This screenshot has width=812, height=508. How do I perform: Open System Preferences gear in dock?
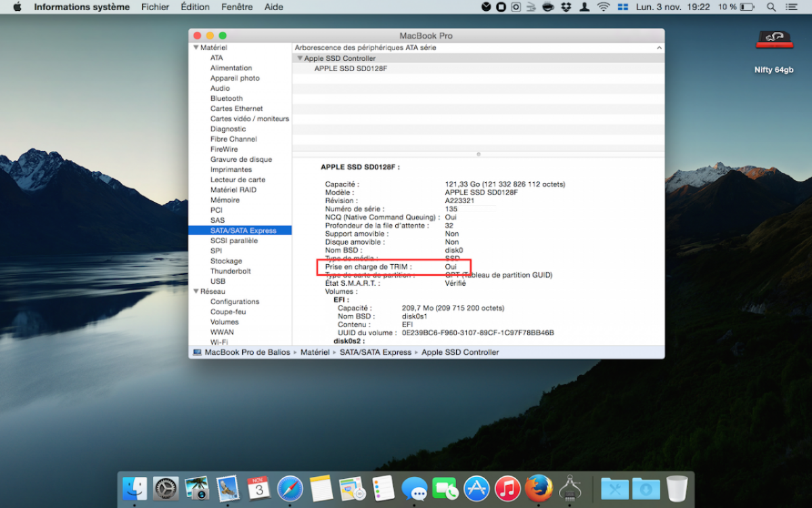pos(166,488)
